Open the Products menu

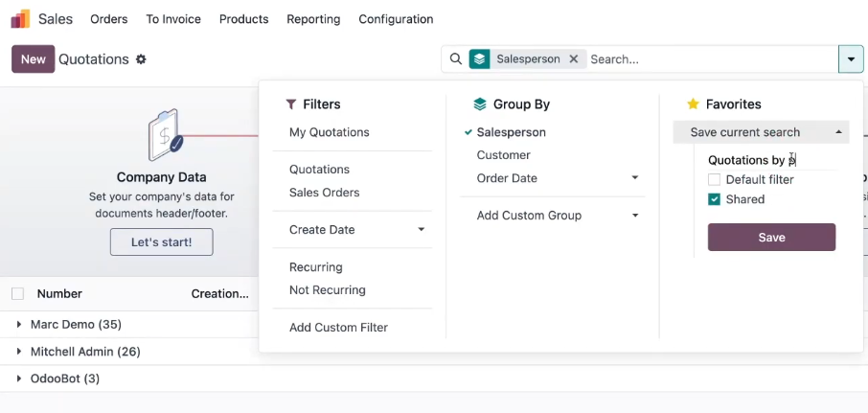tap(243, 19)
